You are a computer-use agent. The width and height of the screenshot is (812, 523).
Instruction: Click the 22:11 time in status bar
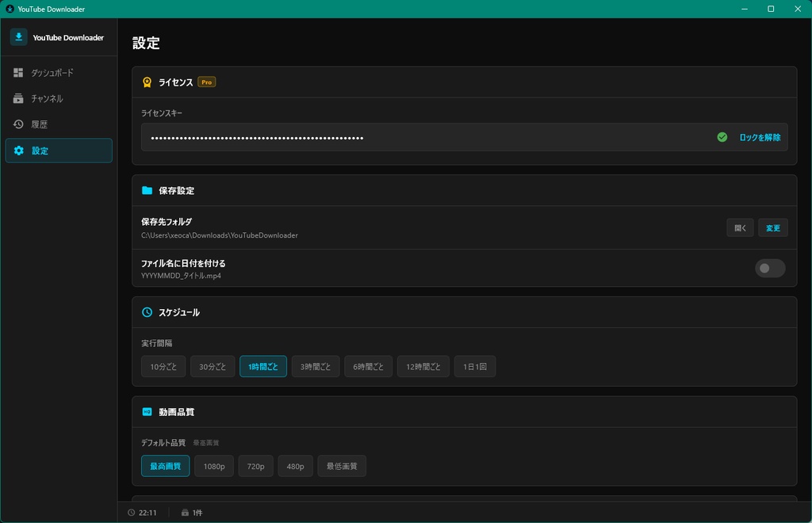[147, 513]
